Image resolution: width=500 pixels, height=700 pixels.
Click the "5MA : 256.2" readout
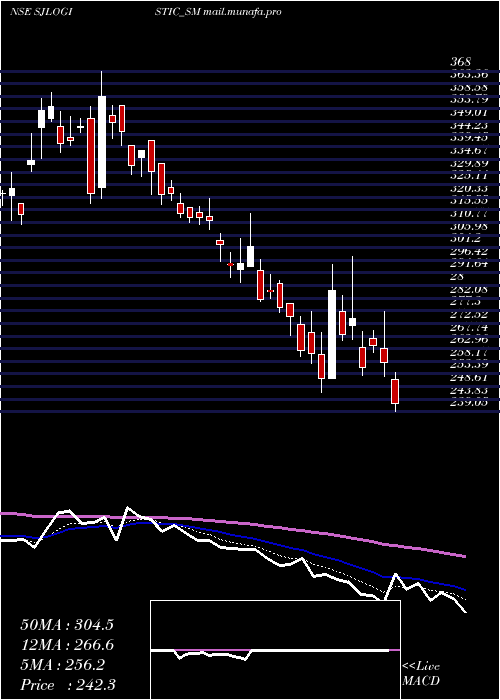coord(62,665)
